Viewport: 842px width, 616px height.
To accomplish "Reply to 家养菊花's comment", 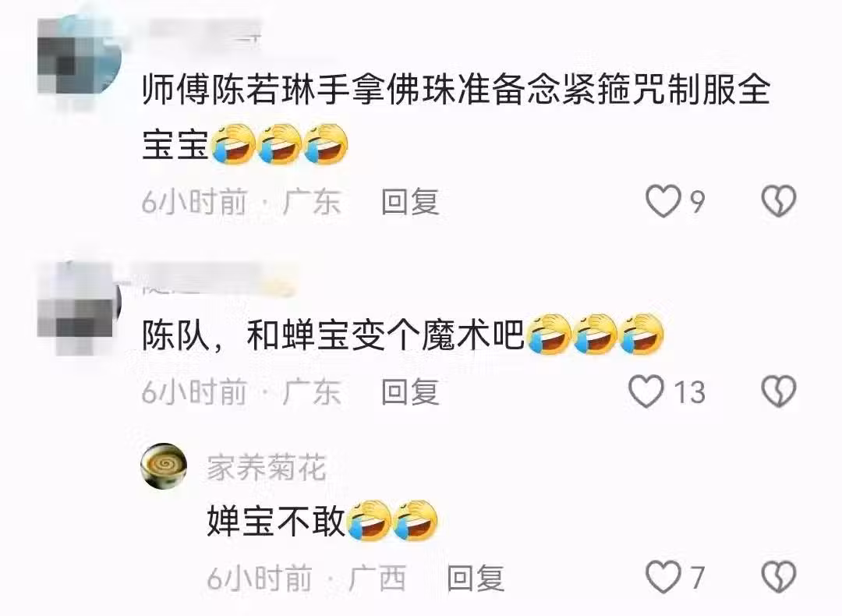I will pyautogui.click(x=476, y=578).
